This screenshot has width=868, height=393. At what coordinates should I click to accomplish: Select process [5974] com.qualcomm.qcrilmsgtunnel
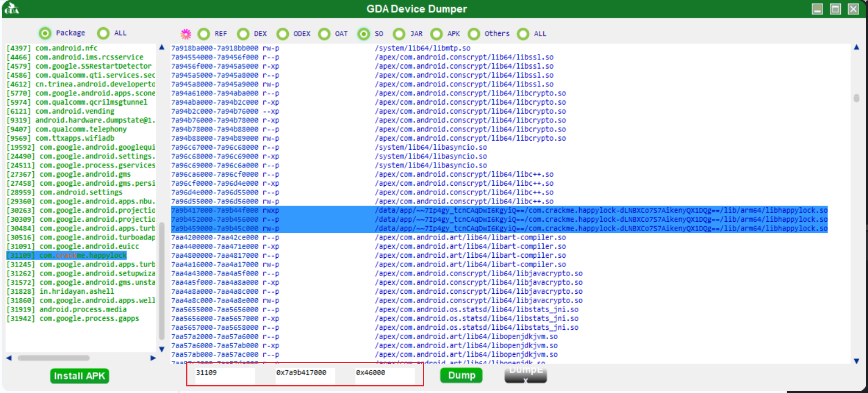tap(77, 102)
